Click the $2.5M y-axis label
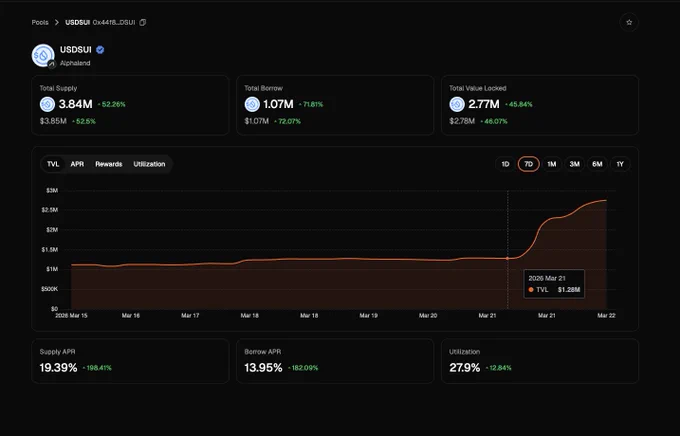The image size is (680, 436). coord(50,210)
